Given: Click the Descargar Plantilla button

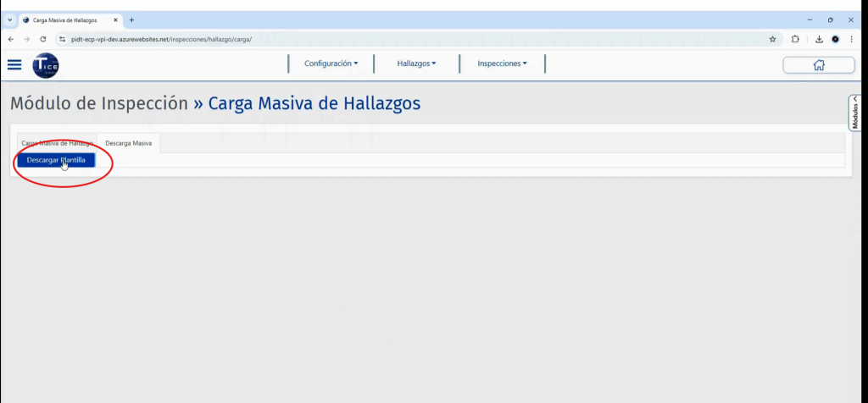Looking at the screenshot, I should click(56, 159).
